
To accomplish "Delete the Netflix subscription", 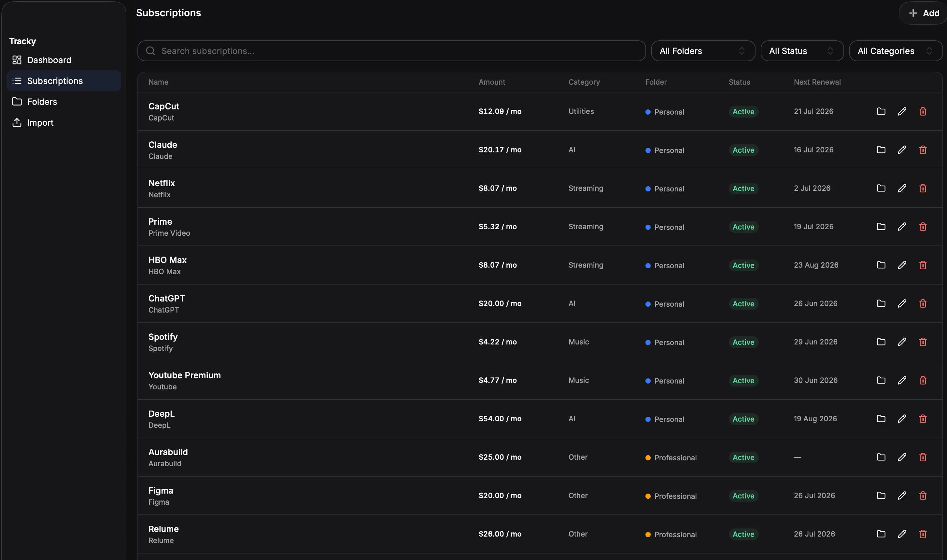I will (x=923, y=188).
